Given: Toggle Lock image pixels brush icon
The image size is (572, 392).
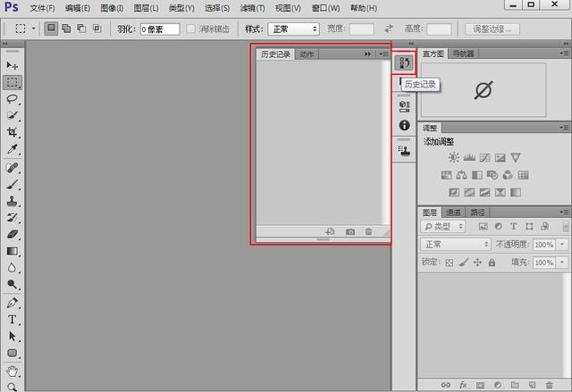Looking at the screenshot, I should click(464, 263).
